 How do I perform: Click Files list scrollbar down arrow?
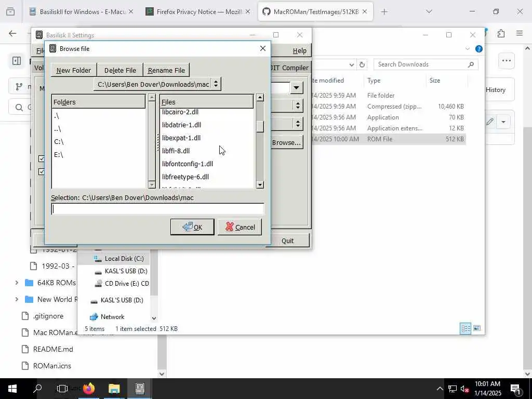coord(260,185)
